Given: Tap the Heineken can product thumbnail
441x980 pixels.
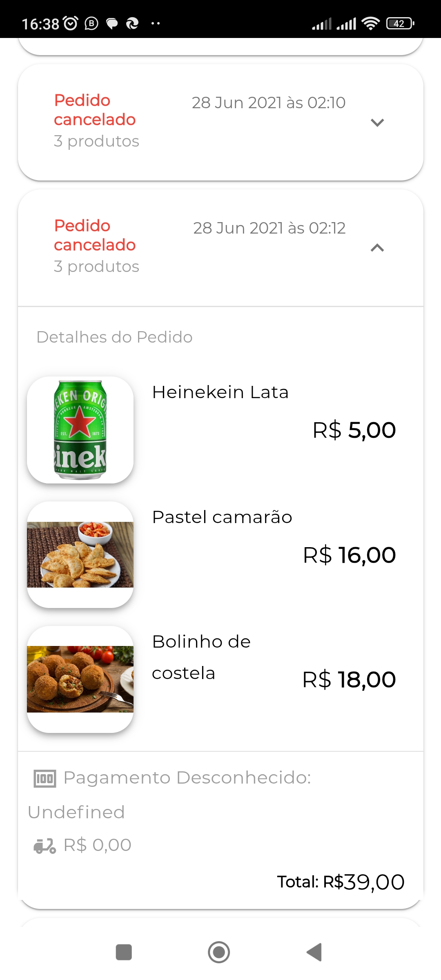Looking at the screenshot, I should point(80,430).
